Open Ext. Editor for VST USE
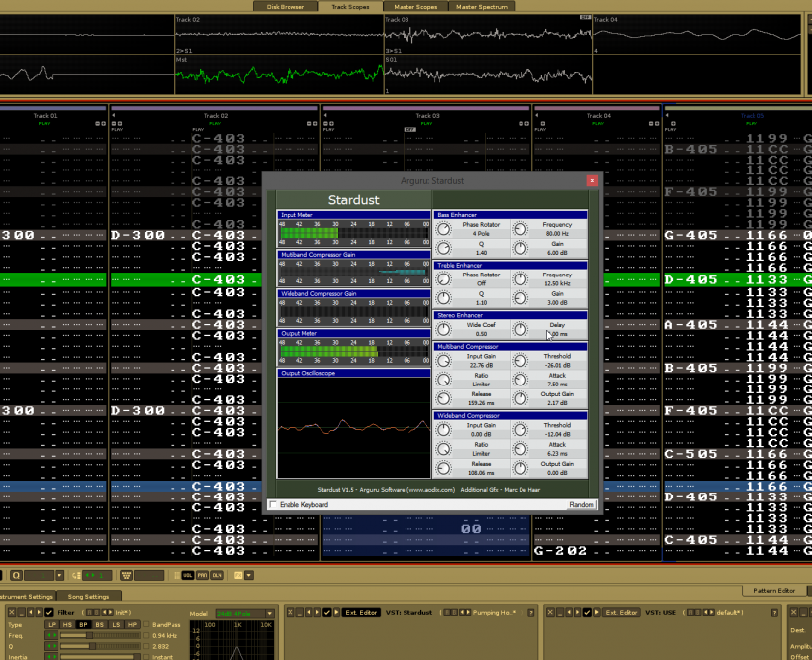Image resolution: width=812 pixels, height=660 pixels. coord(621,612)
